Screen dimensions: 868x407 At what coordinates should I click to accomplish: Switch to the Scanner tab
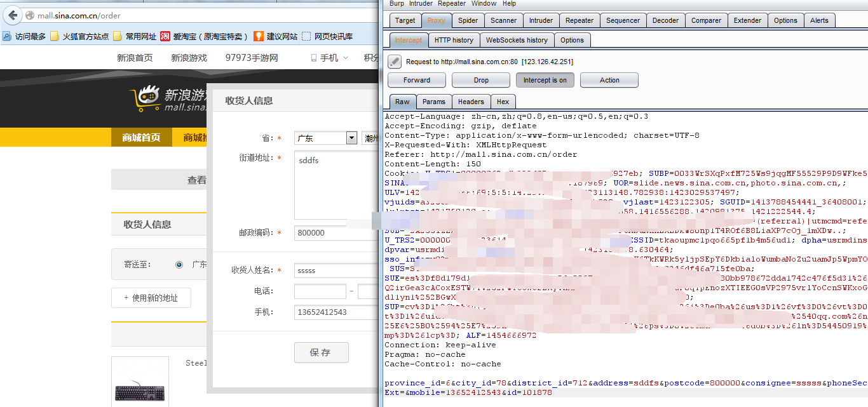point(504,20)
